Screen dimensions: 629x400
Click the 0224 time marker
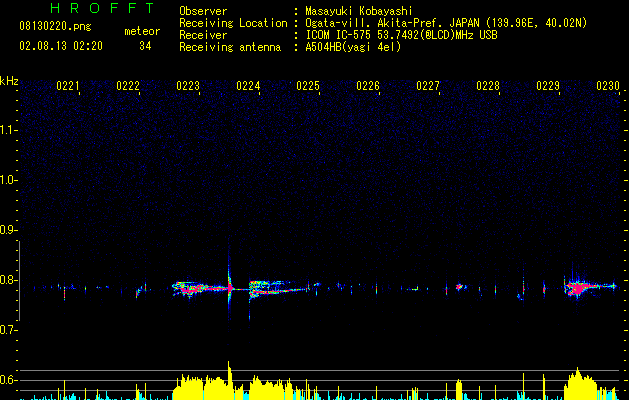coord(248,86)
